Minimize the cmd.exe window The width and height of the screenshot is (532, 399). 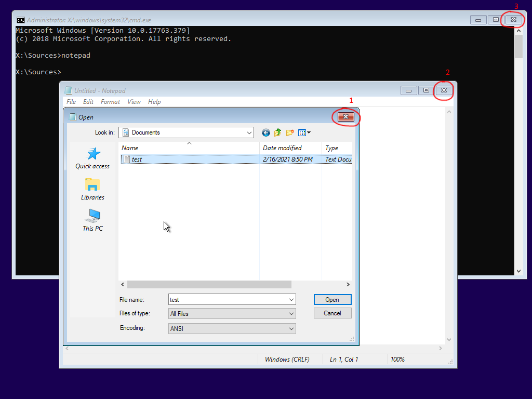[x=478, y=20]
